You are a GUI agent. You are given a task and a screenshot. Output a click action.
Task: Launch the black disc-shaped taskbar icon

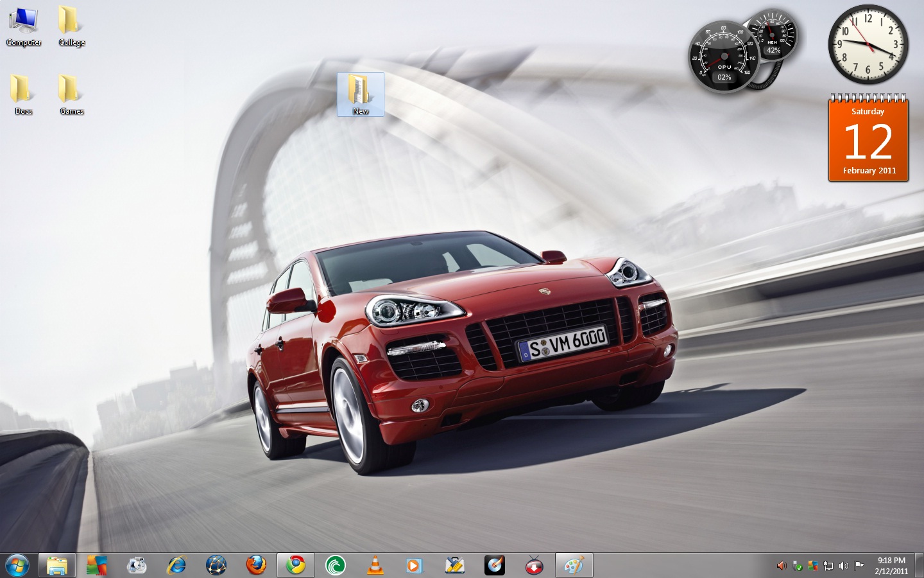tap(495, 566)
